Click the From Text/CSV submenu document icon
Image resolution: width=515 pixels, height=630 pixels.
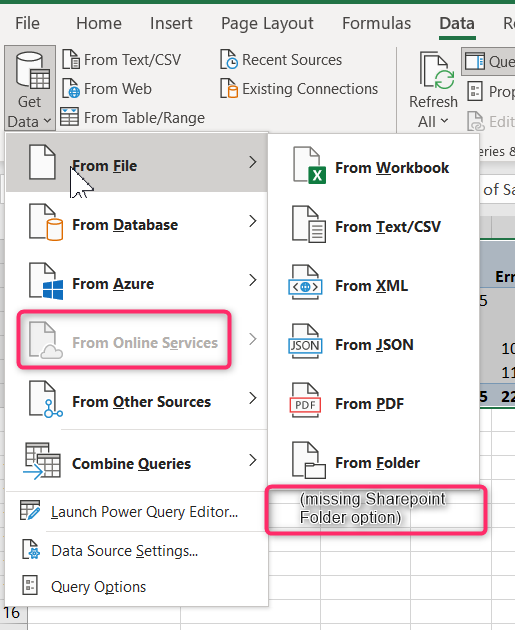pyautogui.click(x=309, y=224)
